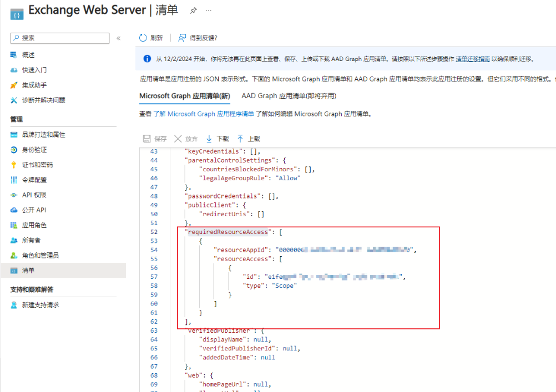Open 快速入门 quickstart page
The image size is (556, 392).
coord(34,70)
